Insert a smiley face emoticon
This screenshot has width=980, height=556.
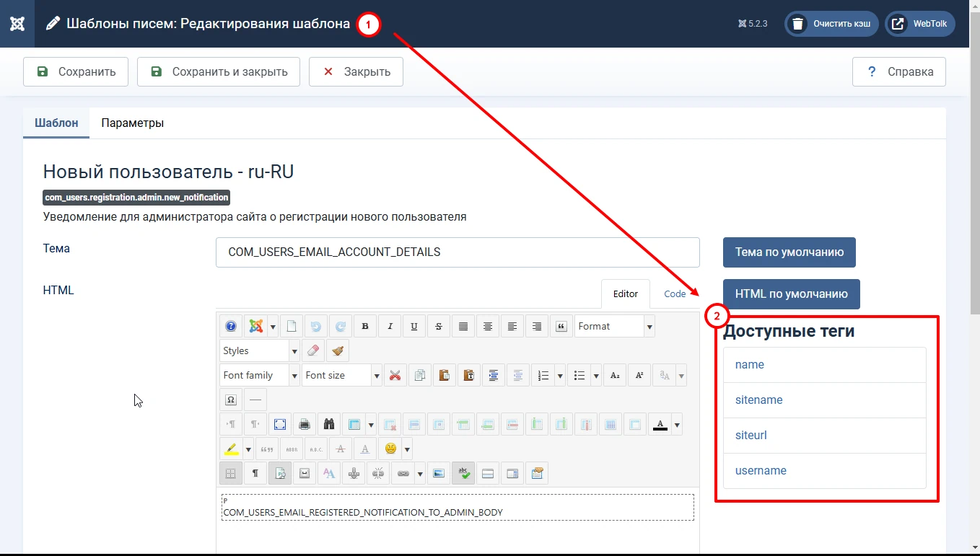pyautogui.click(x=390, y=449)
